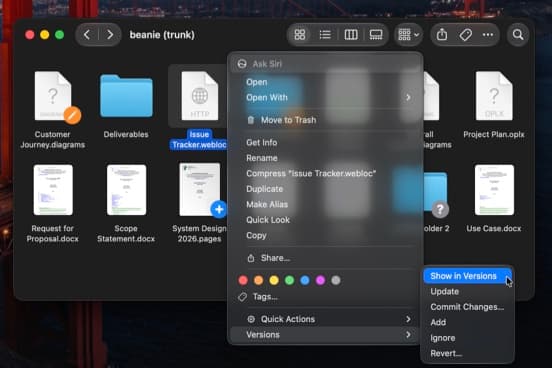Apply the gray tag color

pyautogui.click(x=336, y=280)
